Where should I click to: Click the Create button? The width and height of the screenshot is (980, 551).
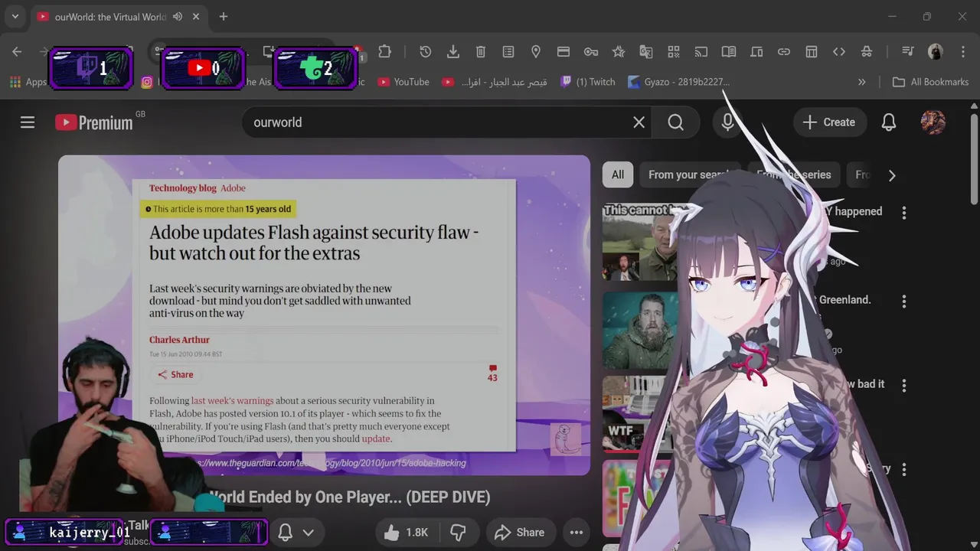click(829, 122)
